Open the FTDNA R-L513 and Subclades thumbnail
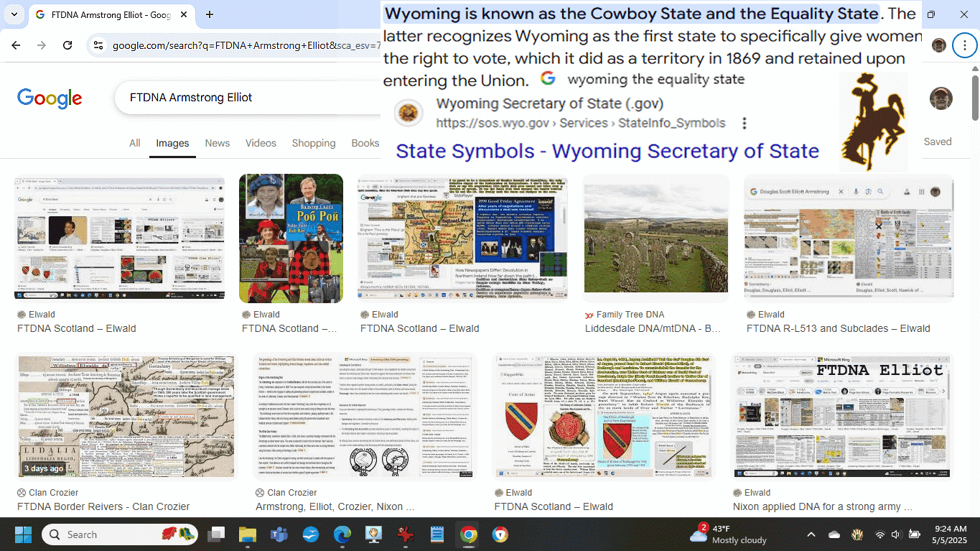The width and height of the screenshot is (980, 551). coord(849,239)
